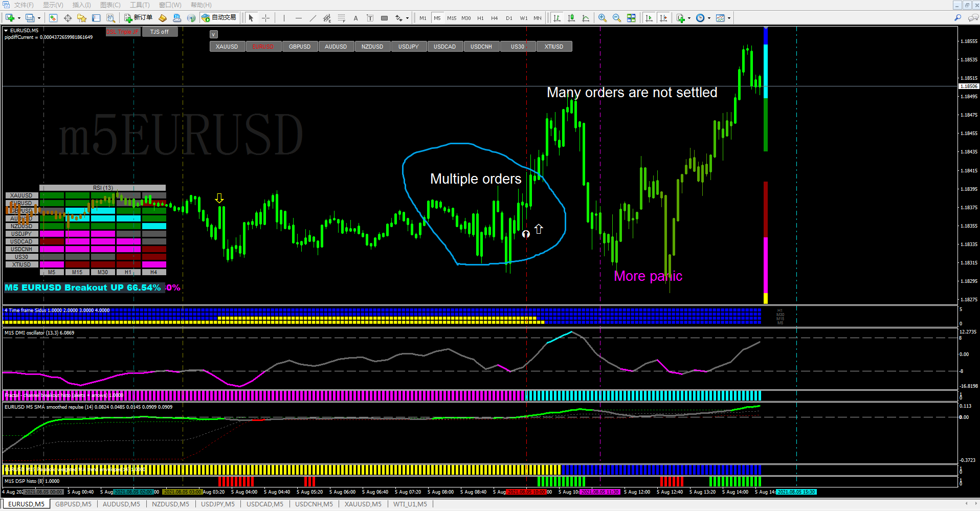This screenshot has height=511, width=980.
Task: Open the search magnifier in the toolbar
Action: click(x=958, y=18)
